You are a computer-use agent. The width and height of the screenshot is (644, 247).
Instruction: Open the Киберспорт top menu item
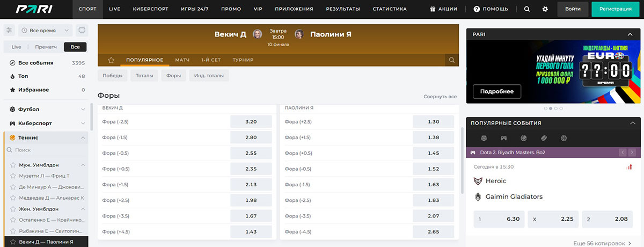pos(150,9)
